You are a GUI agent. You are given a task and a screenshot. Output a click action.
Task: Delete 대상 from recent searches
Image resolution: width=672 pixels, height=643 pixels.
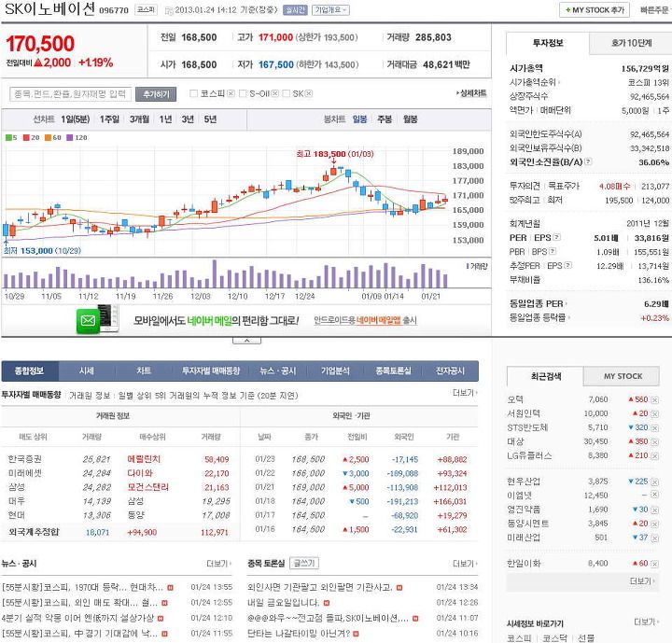click(x=654, y=442)
